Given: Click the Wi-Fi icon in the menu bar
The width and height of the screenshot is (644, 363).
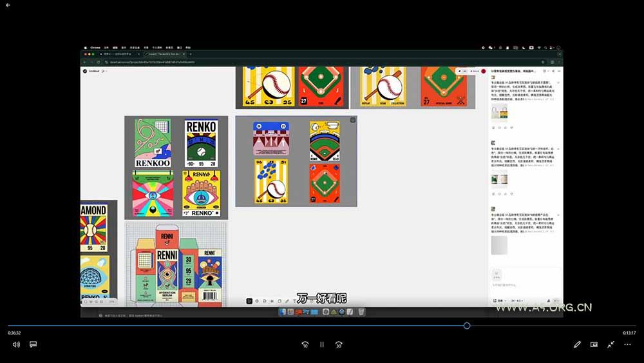Looking at the screenshot, I should coord(539,48).
